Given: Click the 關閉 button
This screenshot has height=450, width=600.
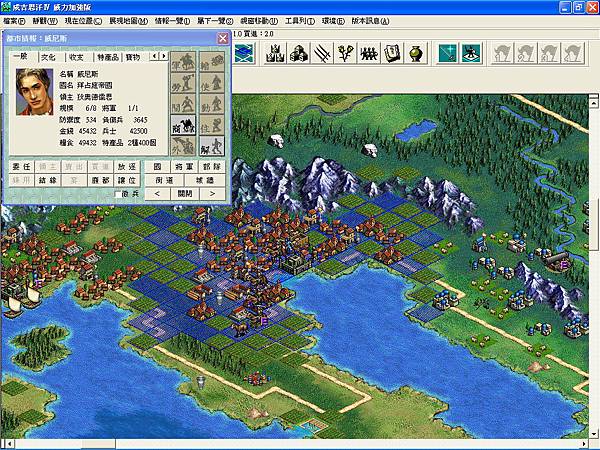Looking at the screenshot, I should (184, 194).
